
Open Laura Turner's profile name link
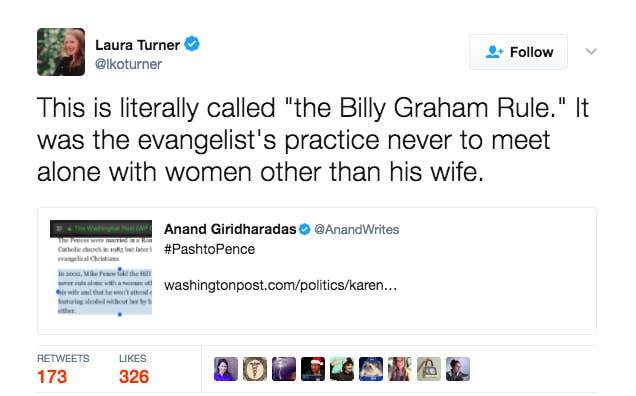tap(137, 45)
